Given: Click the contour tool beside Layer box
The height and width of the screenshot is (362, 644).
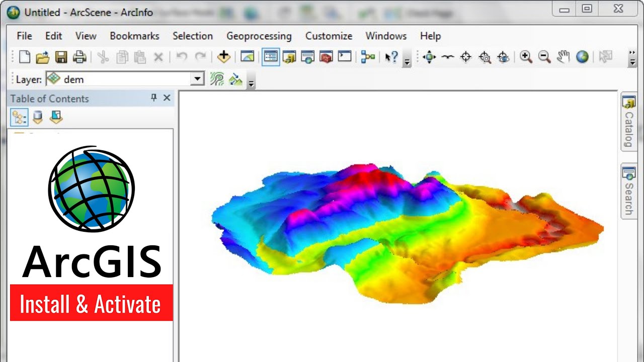Looking at the screenshot, I should click(217, 79).
